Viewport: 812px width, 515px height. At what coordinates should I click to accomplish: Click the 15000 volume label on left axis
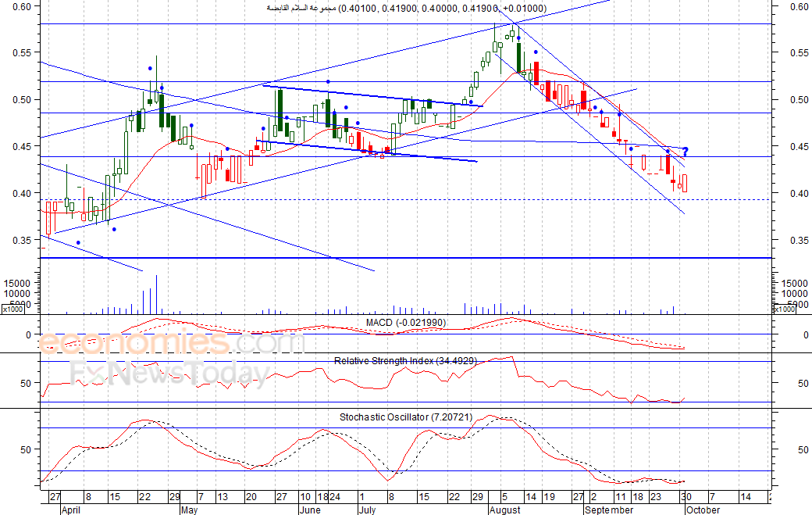pyautogui.click(x=17, y=283)
